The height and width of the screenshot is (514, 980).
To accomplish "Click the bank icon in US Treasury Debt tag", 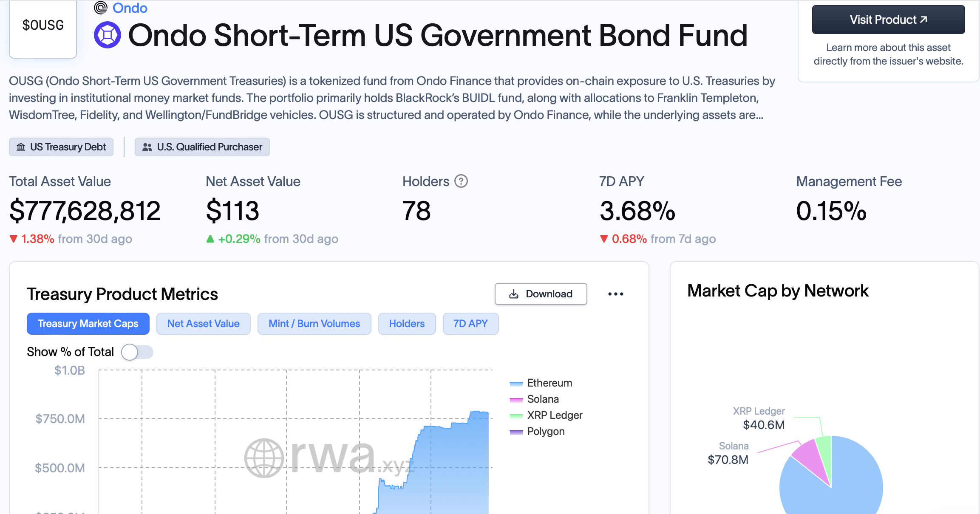I will 21,147.
